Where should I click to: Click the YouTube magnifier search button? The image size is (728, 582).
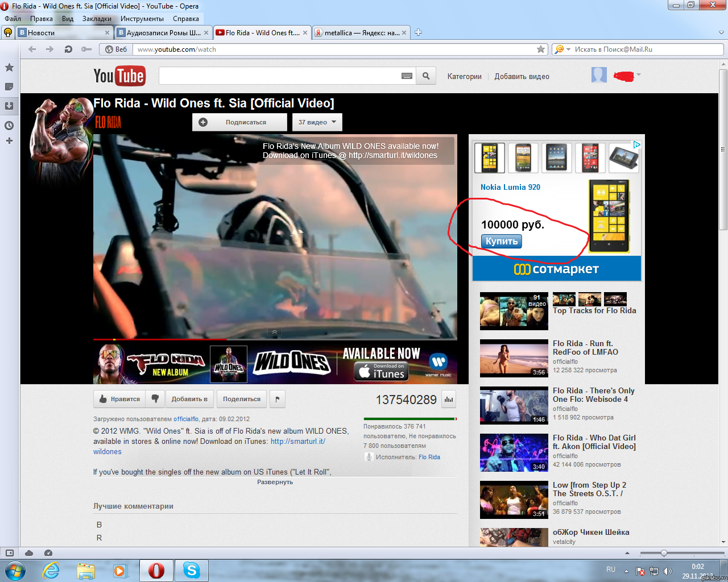[426, 76]
